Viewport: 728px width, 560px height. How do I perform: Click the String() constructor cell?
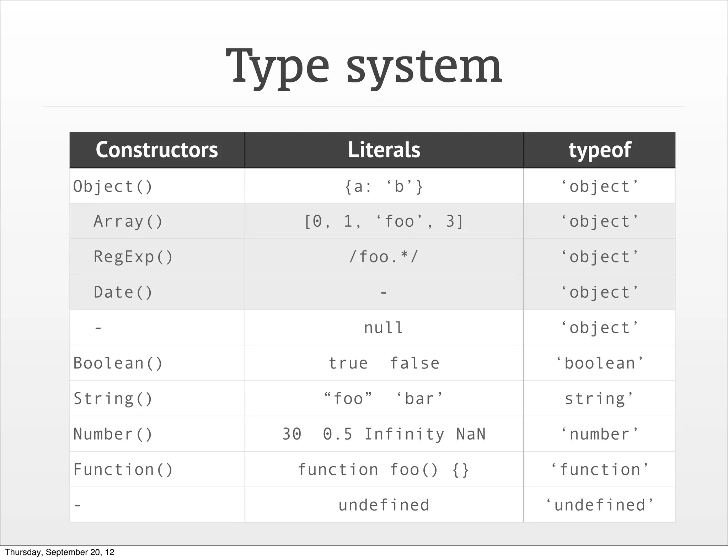point(157,398)
